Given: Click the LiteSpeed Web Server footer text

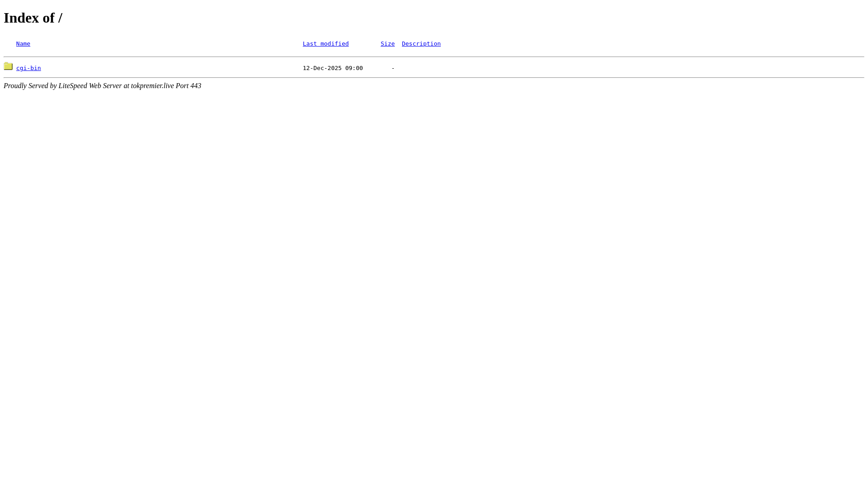Looking at the screenshot, I should 102,86.
